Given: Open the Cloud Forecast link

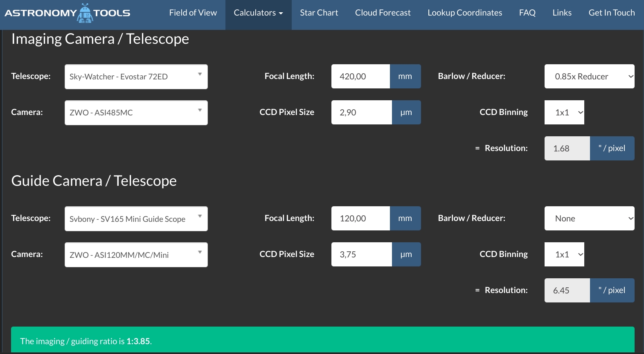Looking at the screenshot, I should tap(383, 13).
